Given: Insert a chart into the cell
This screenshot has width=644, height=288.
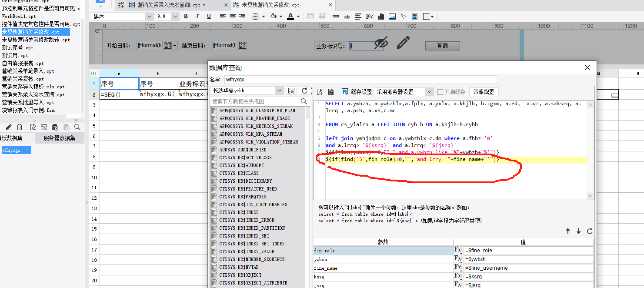Looking at the screenshot, I should tap(381, 17).
